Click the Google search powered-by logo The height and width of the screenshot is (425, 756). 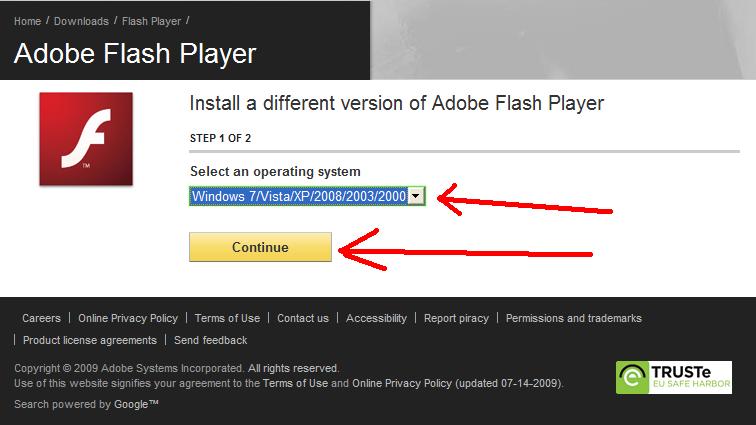click(x=136, y=404)
